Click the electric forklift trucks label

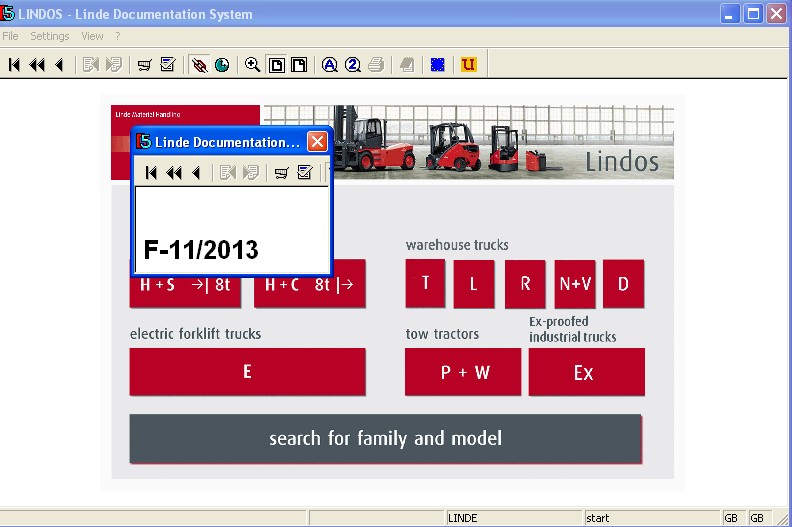(x=195, y=333)
